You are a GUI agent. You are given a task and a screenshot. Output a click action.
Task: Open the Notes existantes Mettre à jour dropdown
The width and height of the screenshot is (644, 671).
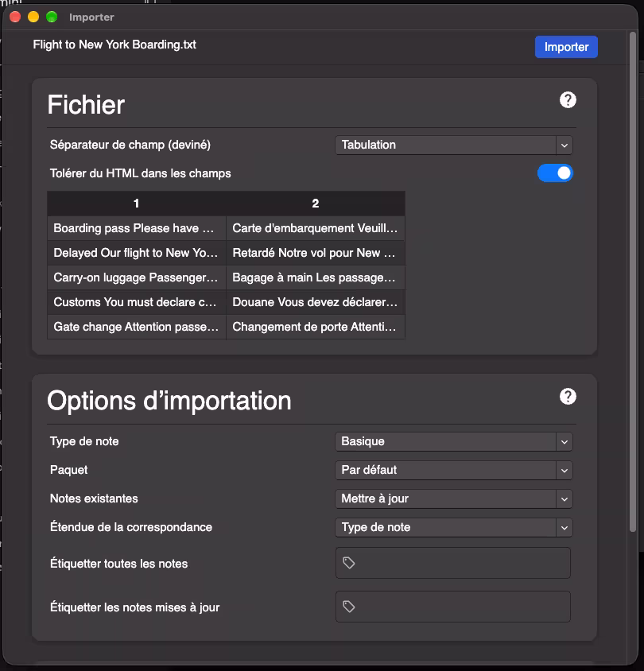[x=453, y=499]
